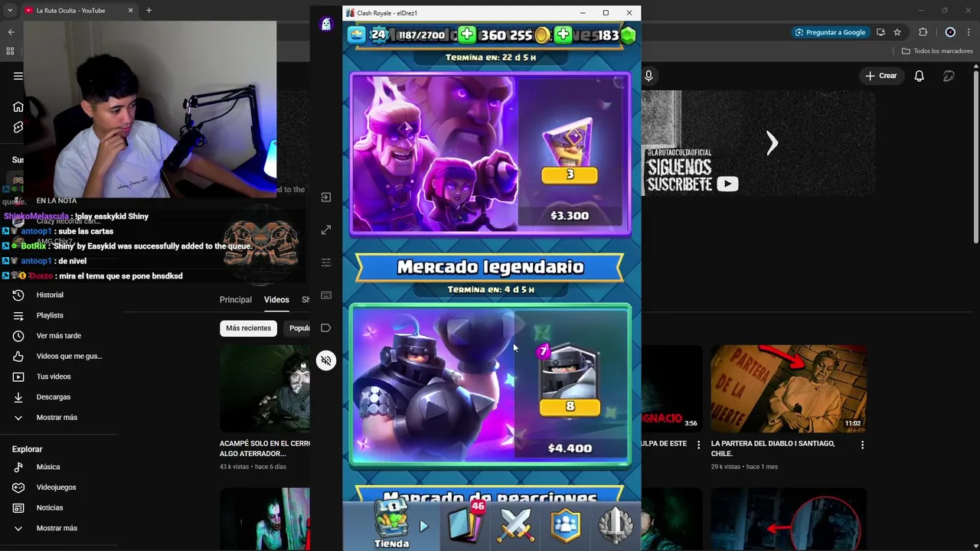Viewport: 980px width, 551px height.
Task: Open the sword-and-laurel events tab in Clash Royale
Action: point(616,525)
